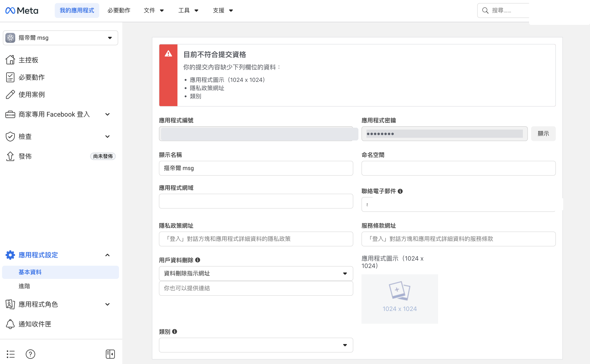Screen dimensions: 590x364
Task: Click the 應用程式密鑰 masked field
Action: tap(444, 133)
